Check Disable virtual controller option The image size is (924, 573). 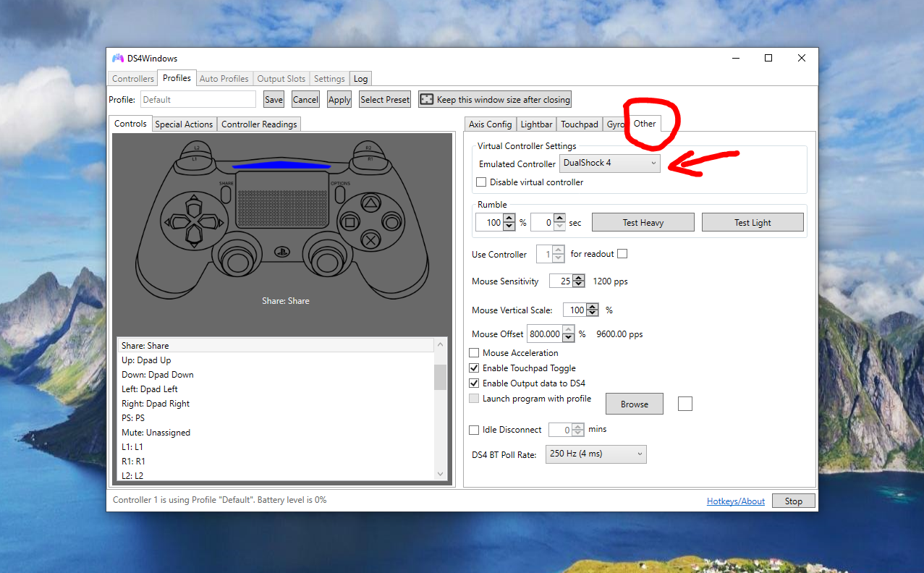click(481, 182)
